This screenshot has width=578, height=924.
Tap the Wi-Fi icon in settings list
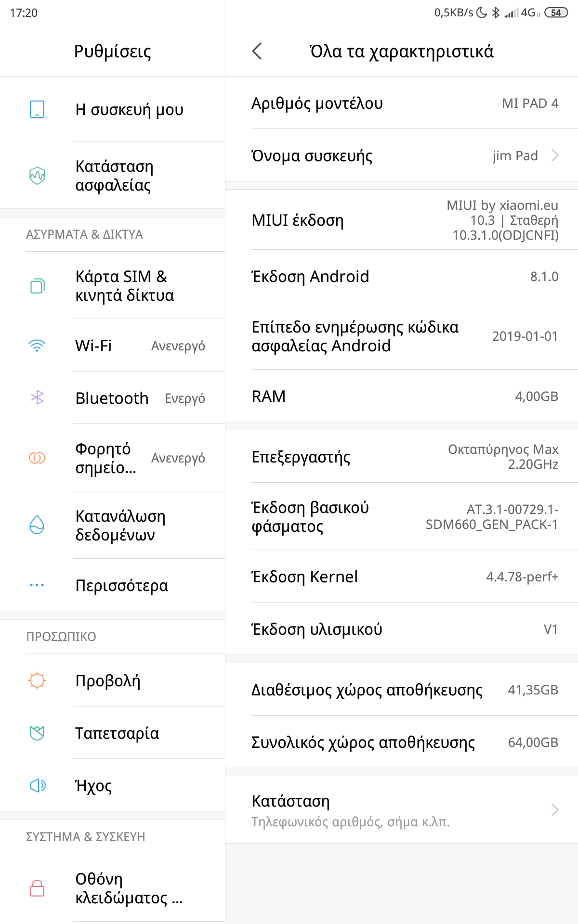pyautogui.click(x=37, y=346)
